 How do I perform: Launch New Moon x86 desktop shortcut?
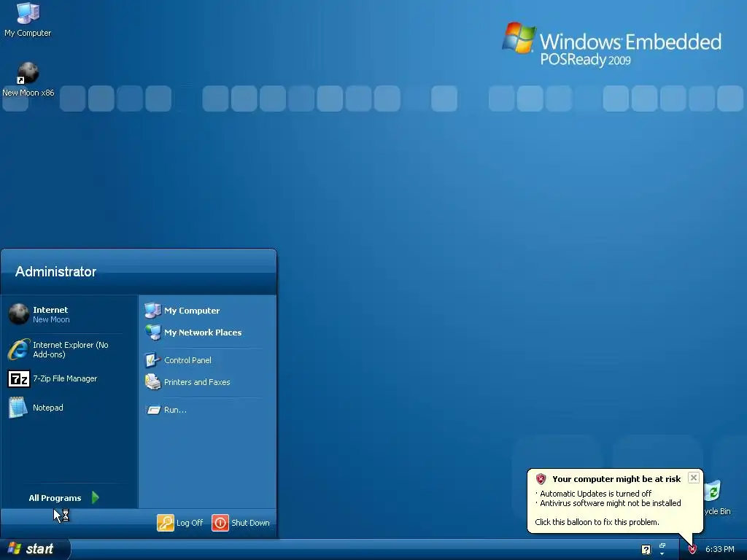tap(28, 79)
